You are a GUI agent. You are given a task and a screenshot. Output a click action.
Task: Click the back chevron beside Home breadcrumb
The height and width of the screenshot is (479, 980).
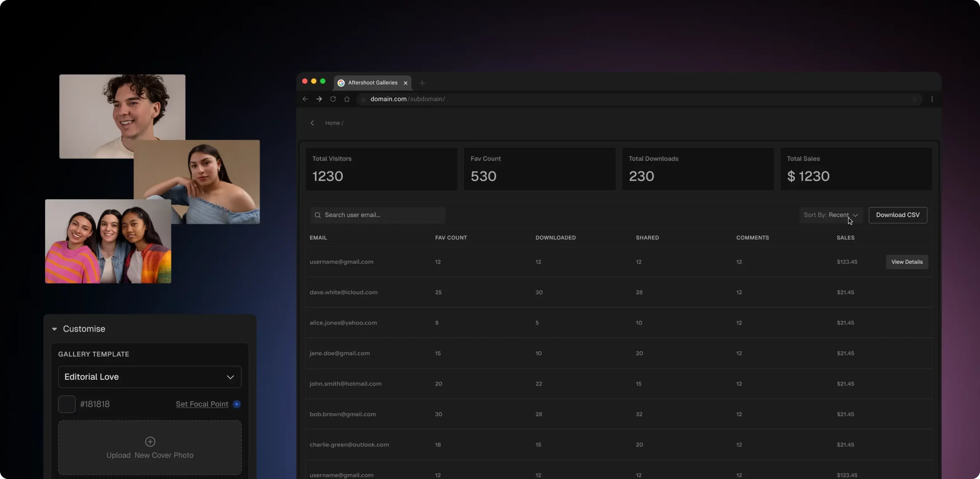[x=312, y=123]
